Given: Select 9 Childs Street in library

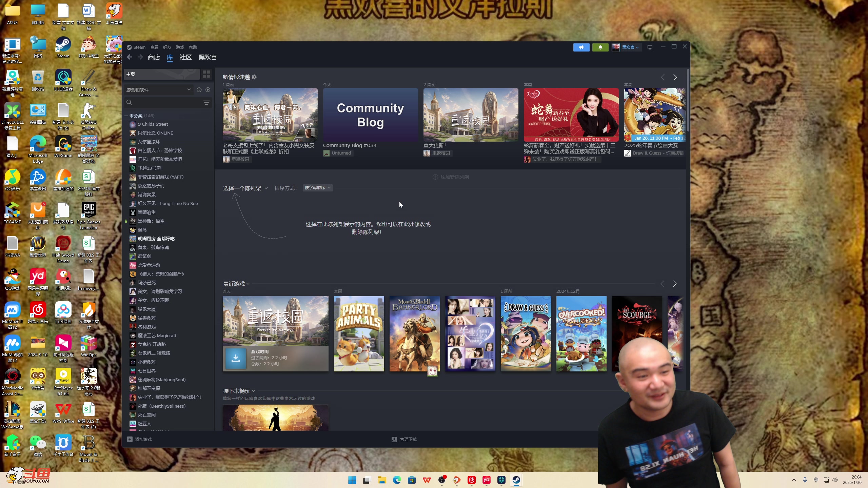Looking at the screenshot, I should point(153,124).
